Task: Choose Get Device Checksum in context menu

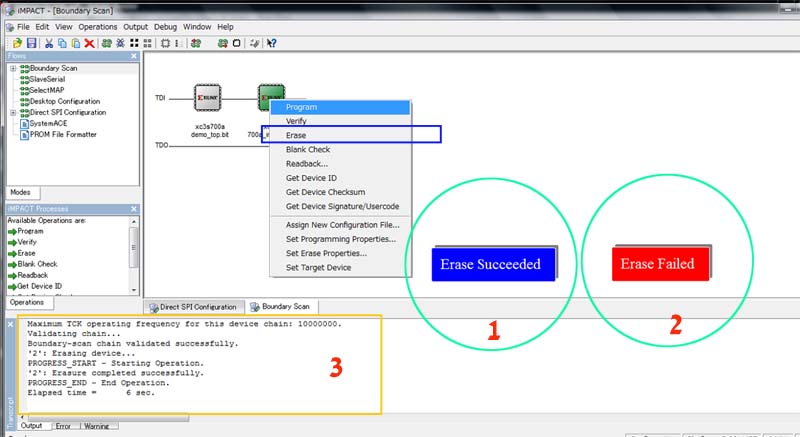Action: point(340,193)
